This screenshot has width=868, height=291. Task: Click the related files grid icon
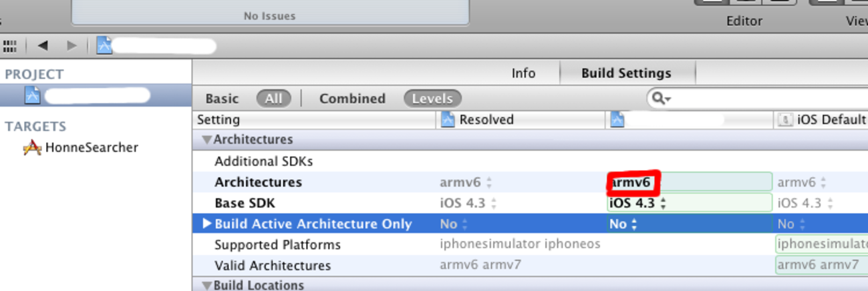[x=9, y=46]
